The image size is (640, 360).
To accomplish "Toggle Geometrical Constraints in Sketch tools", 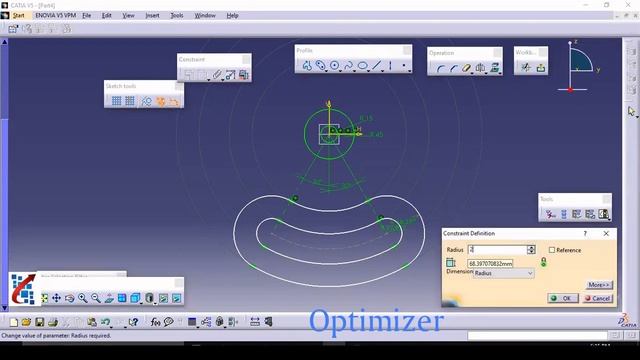I will [161, 101].
